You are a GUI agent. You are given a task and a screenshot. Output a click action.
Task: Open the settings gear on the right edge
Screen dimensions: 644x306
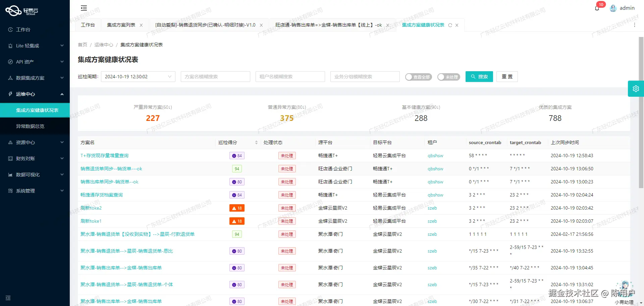pos(636,88)
